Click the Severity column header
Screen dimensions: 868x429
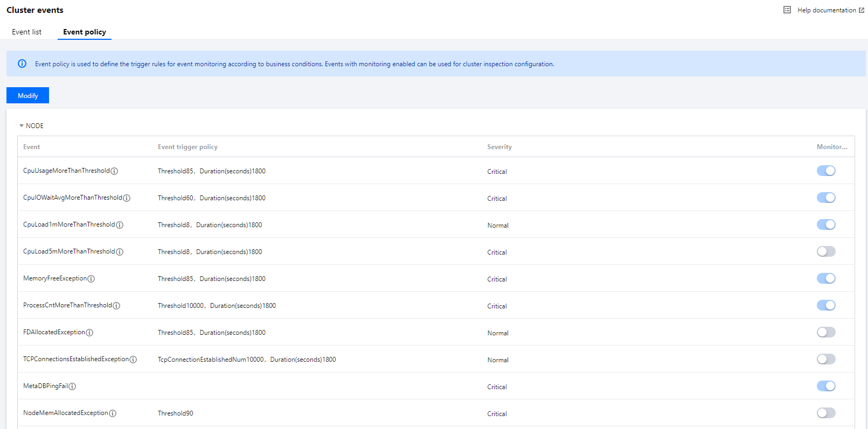[x=499, y=147]
